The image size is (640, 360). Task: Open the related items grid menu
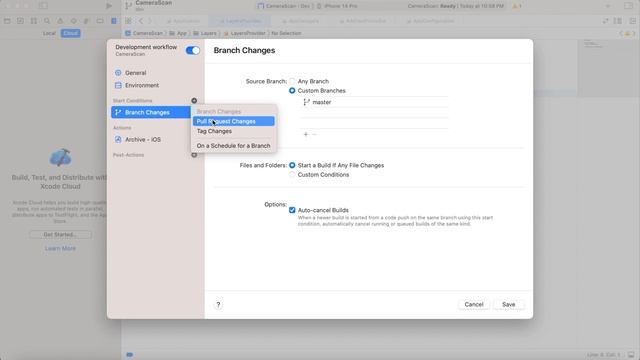(x=129, y=21)
